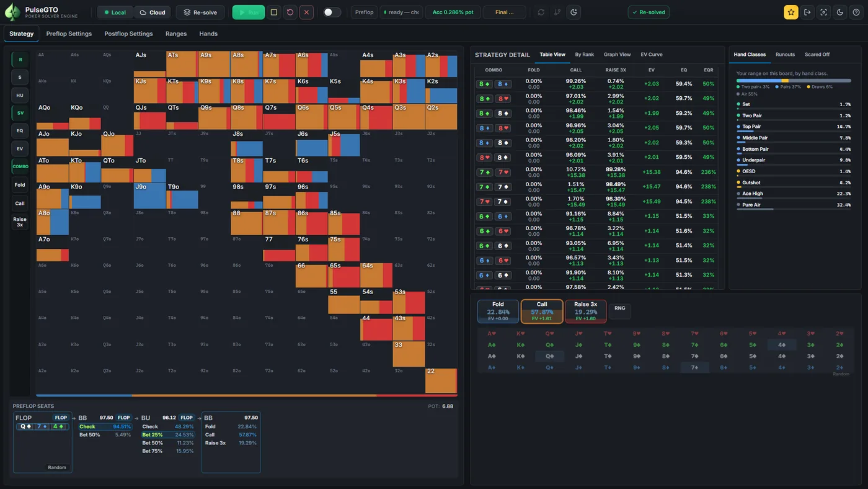Switch to the Hands tab
Image resolution: width=868 pixels, height=489 pixels.
click(208, 34)
